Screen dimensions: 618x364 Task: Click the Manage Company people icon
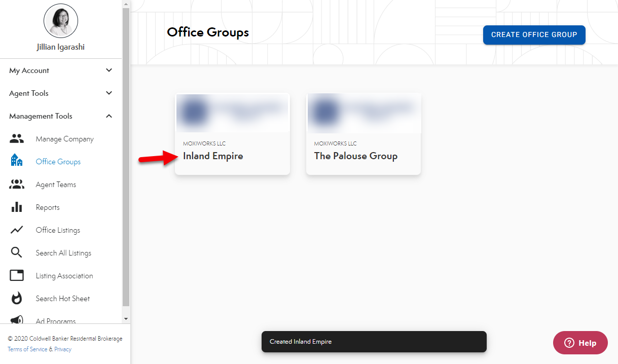click(x=17, y=139)
